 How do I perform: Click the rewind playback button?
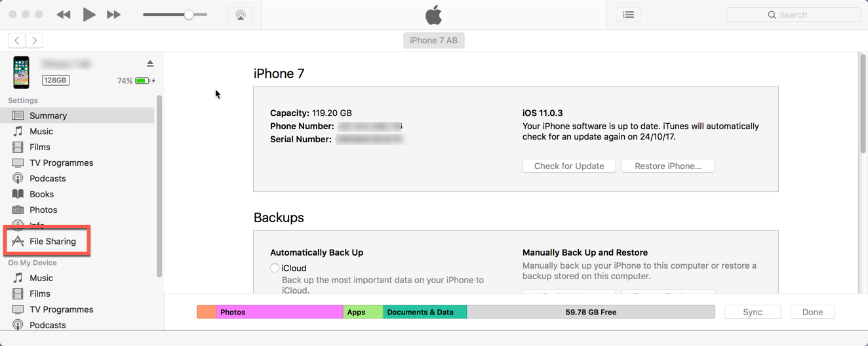(64, 14)
